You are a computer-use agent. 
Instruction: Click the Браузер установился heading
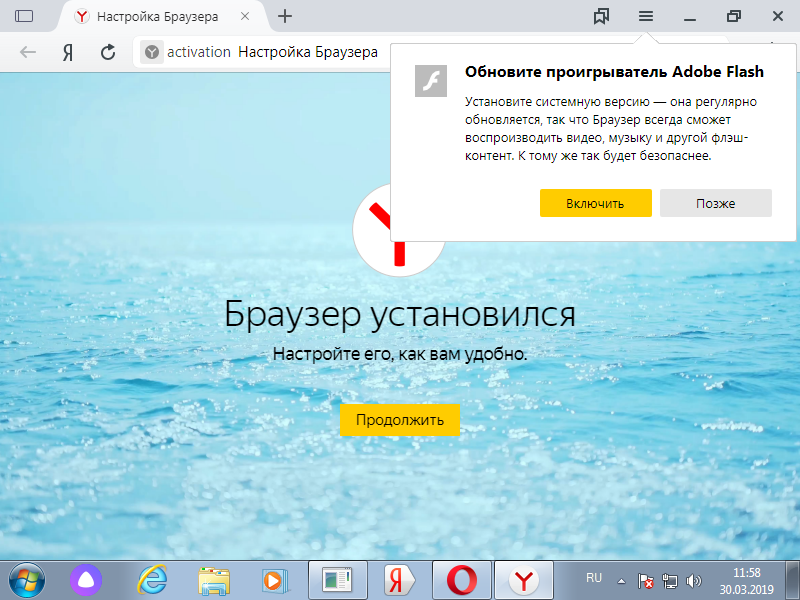400,314
